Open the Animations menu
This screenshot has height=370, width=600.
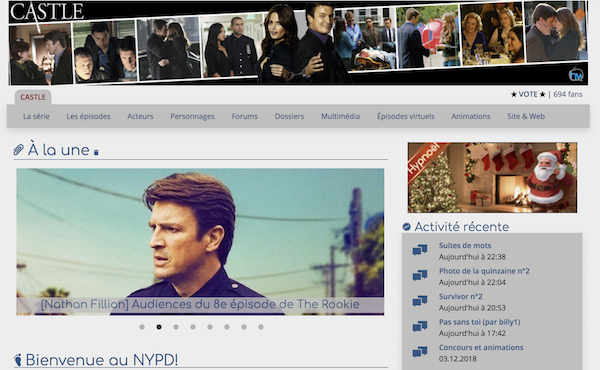pyautogui.click(x=471, y=116)
